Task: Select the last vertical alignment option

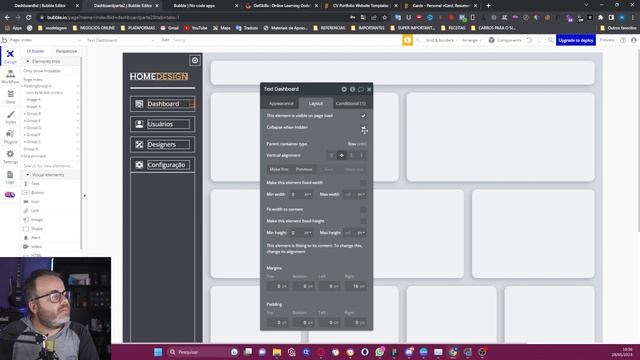Action: (361, 156)
